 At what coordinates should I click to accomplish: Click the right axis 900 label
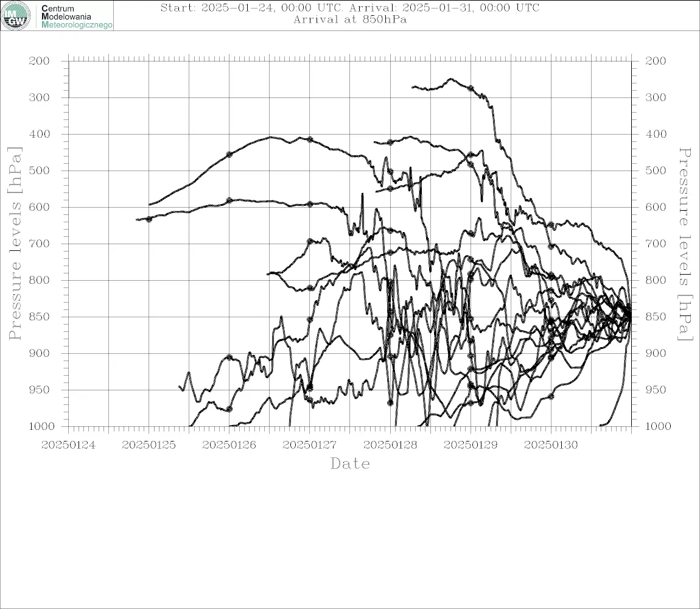656,353
